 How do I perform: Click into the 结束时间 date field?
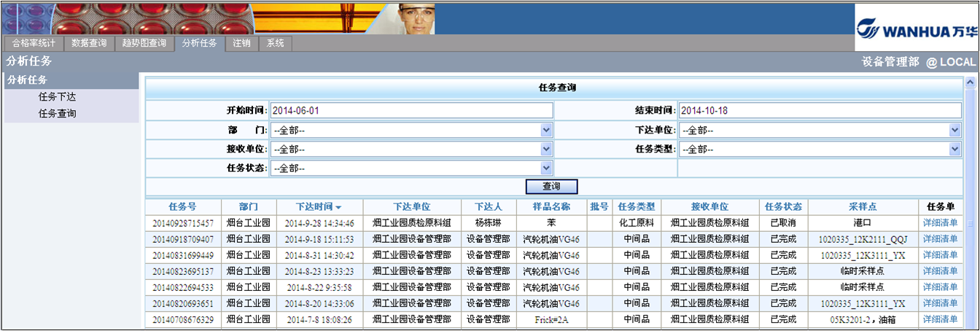[x=820, y=111]
